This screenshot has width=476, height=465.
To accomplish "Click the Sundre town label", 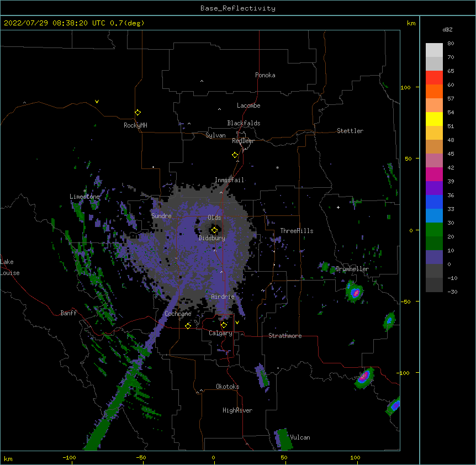I will pos(161,216).
